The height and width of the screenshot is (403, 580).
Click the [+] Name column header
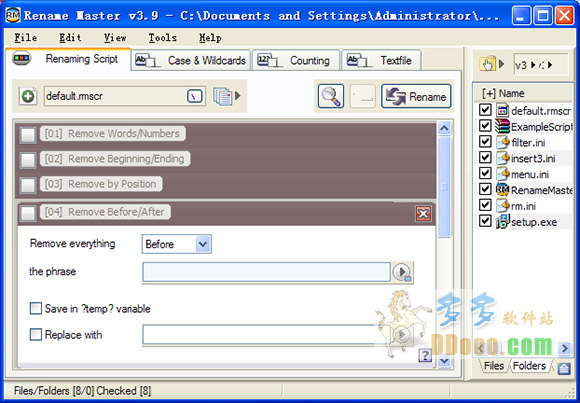523,93
